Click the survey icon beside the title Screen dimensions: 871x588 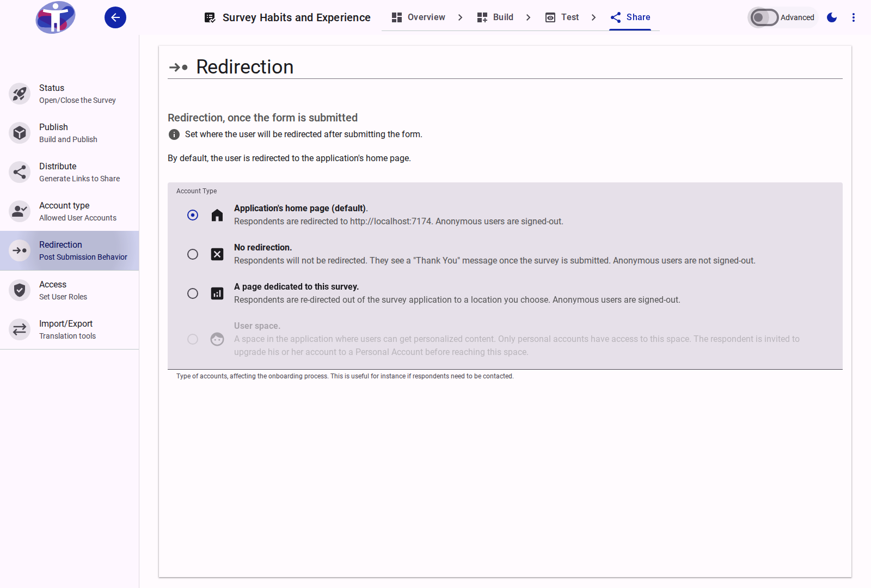coord(210,17)
